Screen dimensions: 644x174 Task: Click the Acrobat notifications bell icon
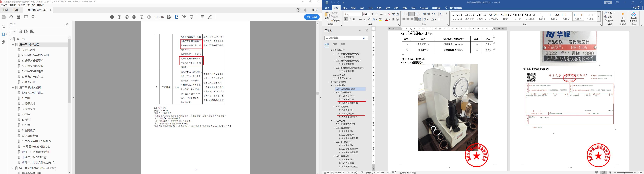[x=305, y=10]
